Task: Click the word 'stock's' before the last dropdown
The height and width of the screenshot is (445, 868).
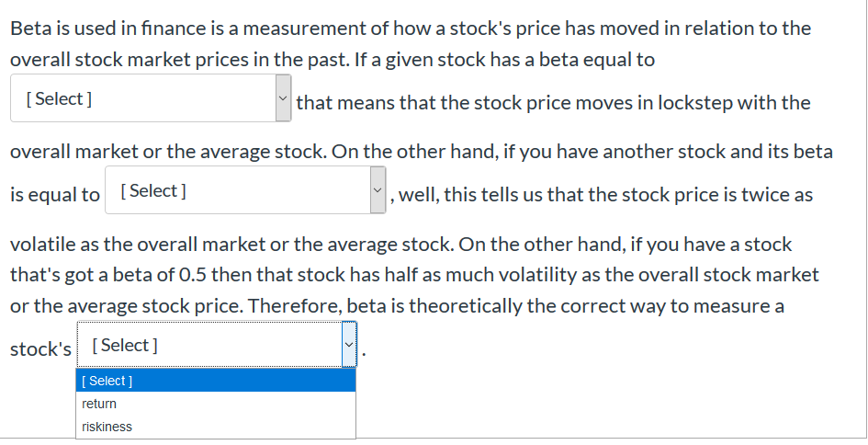Action: pos(40,349)
